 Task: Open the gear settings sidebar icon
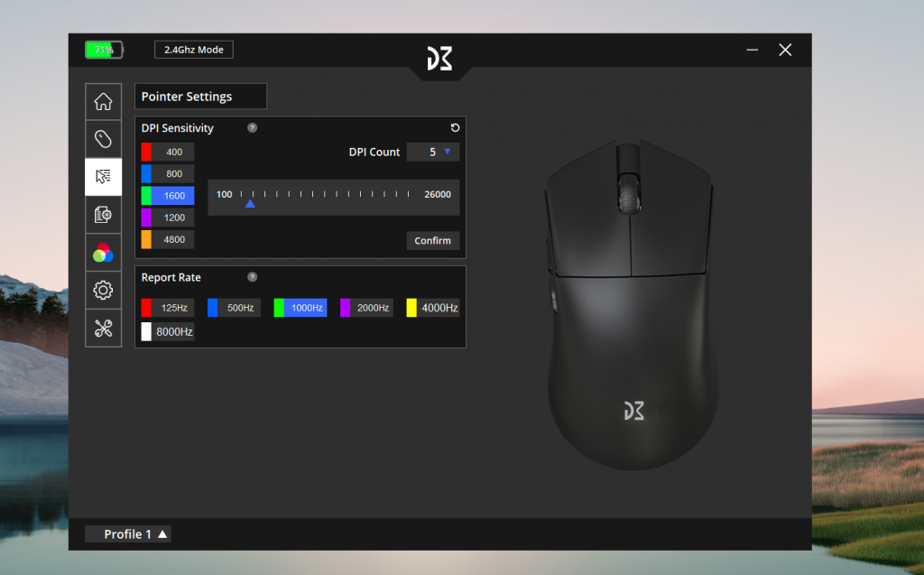[103, 290]
